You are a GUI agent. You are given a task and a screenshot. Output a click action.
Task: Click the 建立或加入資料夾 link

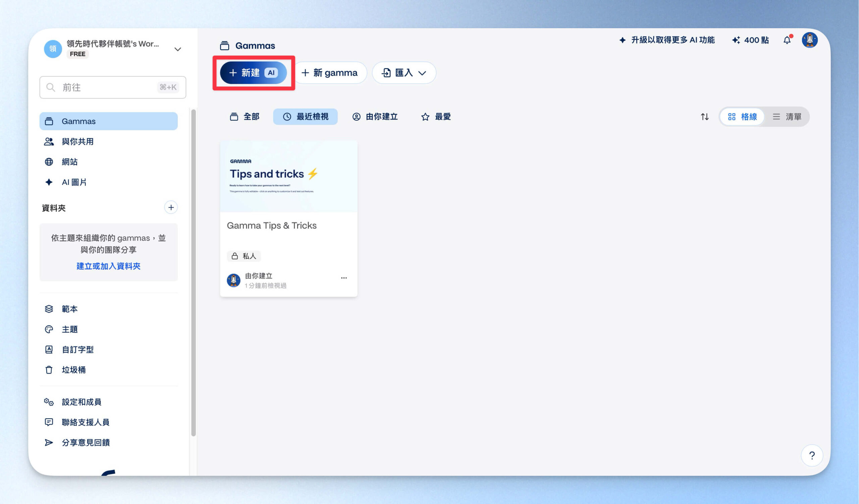point(108,266)
